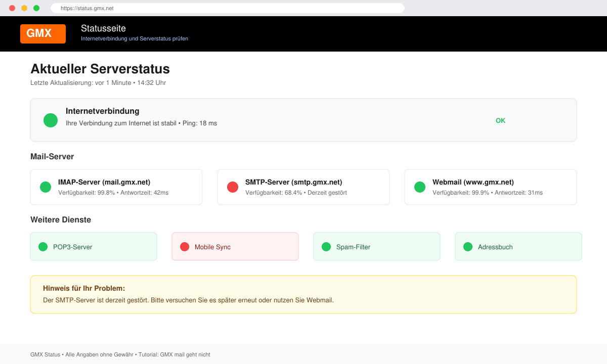This screenshot has width=607, height=364.
Task: Click the red window close button
Action: (12, 8)
